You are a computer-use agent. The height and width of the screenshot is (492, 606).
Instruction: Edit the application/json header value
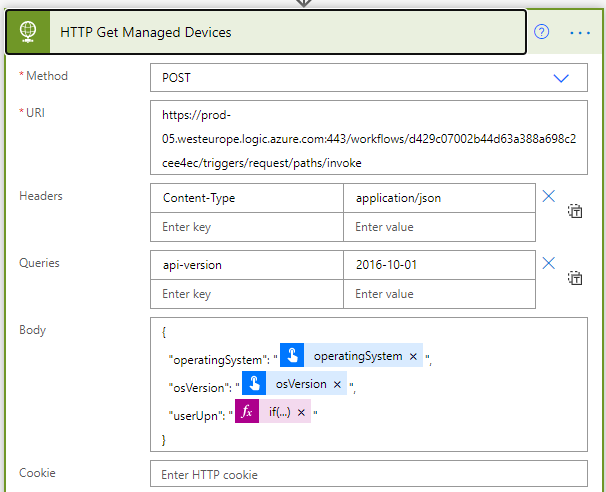pyautogui.click(x=439, y=198)
